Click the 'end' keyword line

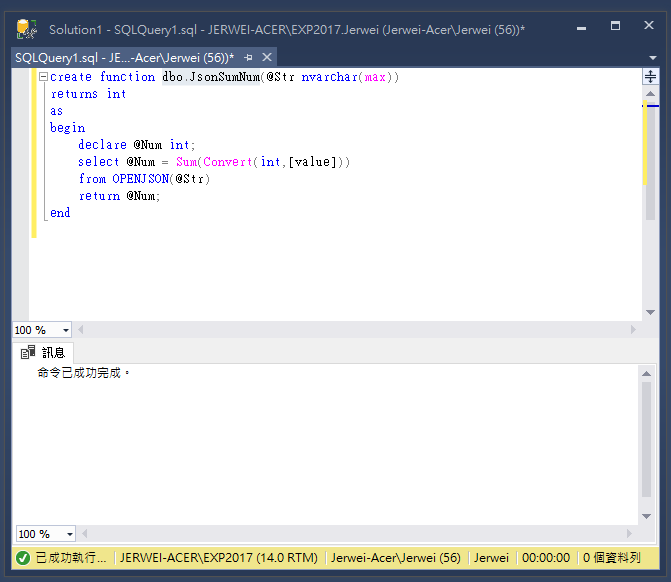60,213
